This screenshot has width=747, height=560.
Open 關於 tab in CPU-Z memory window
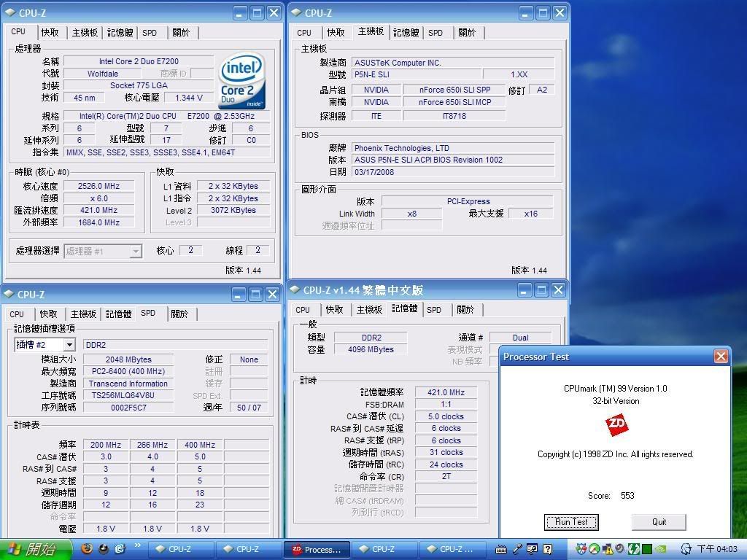(x=465, y=309)
